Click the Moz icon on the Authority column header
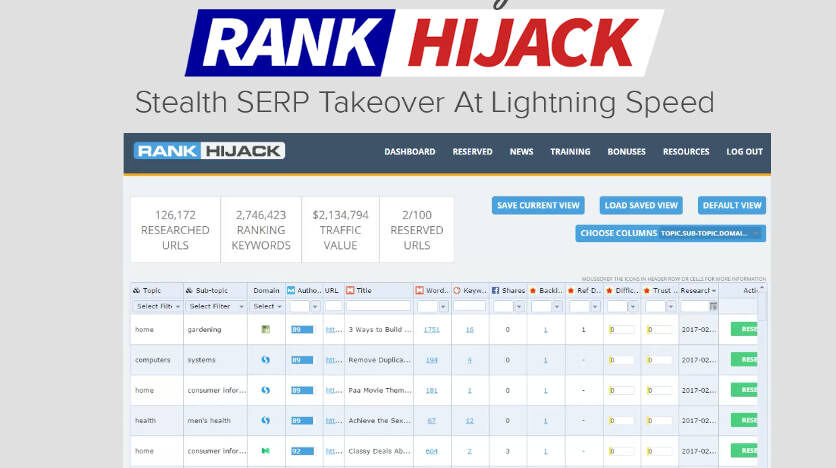Image resolution: width=836 pixels, height=468 pixels. click(x=291, y=291)
